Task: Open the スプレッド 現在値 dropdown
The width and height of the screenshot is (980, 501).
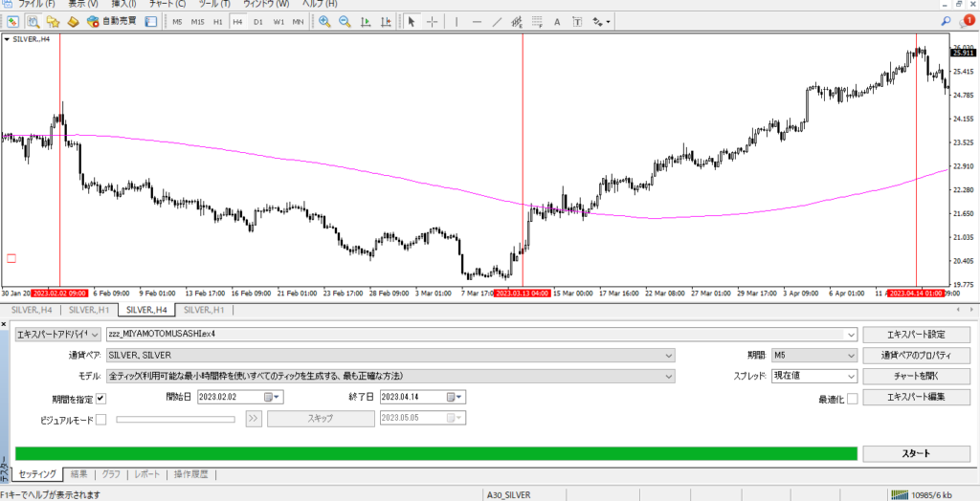Action: coord(813,377)
